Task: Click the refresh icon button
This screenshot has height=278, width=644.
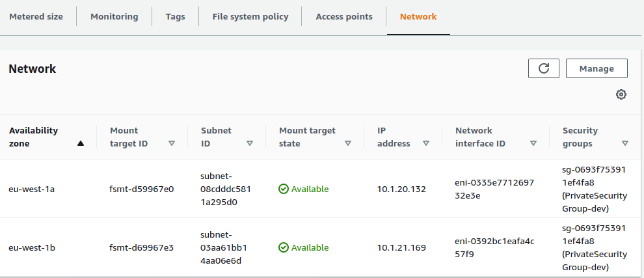Action: (x=544, y=68)
